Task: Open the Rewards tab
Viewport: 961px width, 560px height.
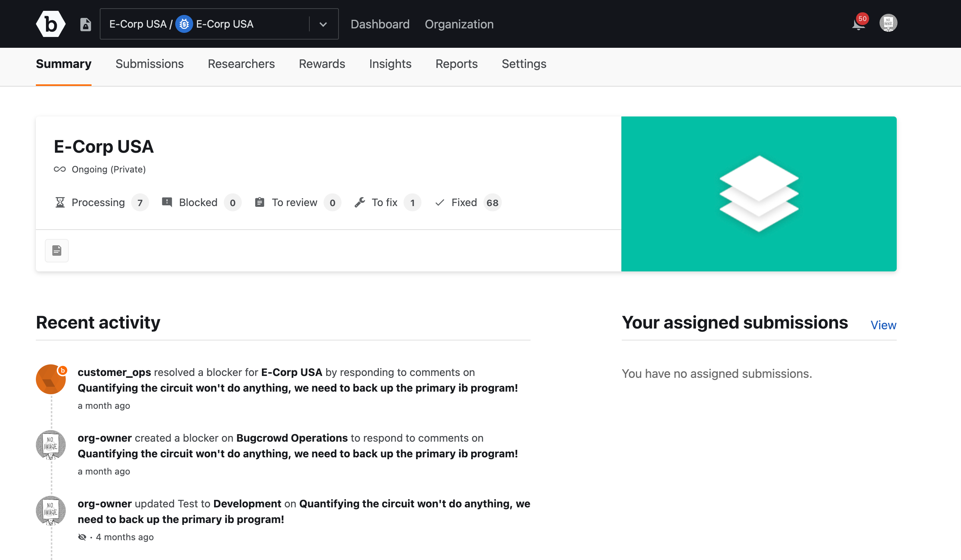Action: [322, 64]
